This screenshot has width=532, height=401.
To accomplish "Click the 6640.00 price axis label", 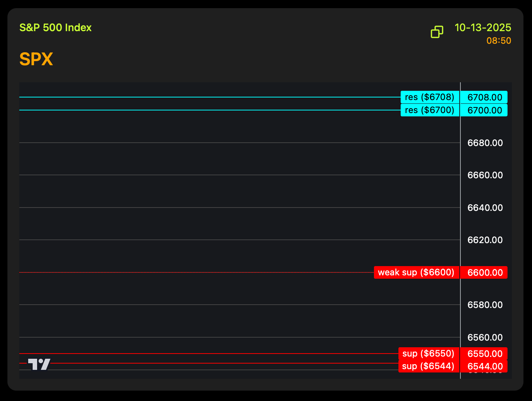I will click(485, 208).
